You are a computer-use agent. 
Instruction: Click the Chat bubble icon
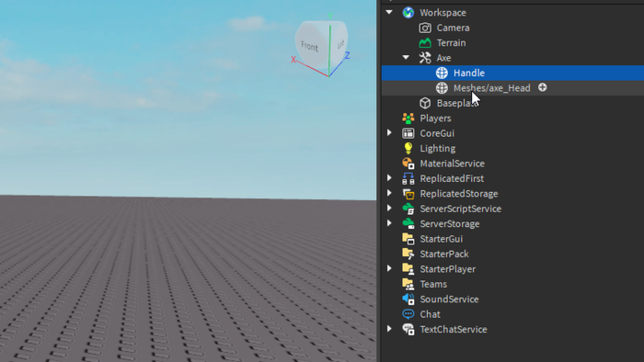408,314
